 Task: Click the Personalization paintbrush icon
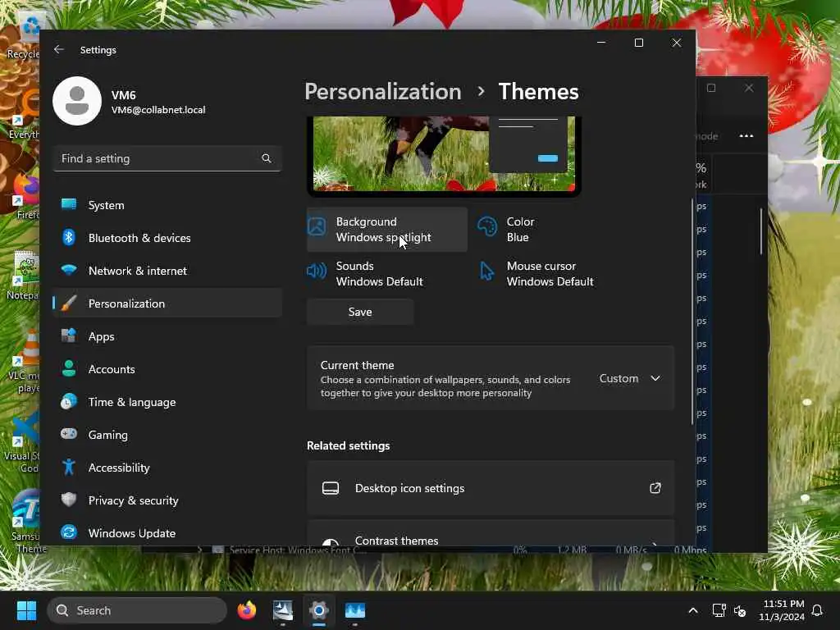tap(69, 304)
